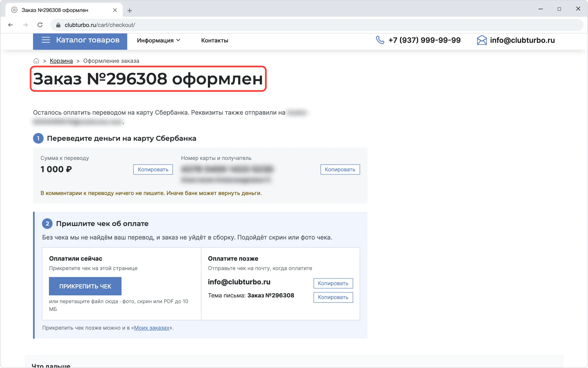Open the Контакты page

(214, 41)
